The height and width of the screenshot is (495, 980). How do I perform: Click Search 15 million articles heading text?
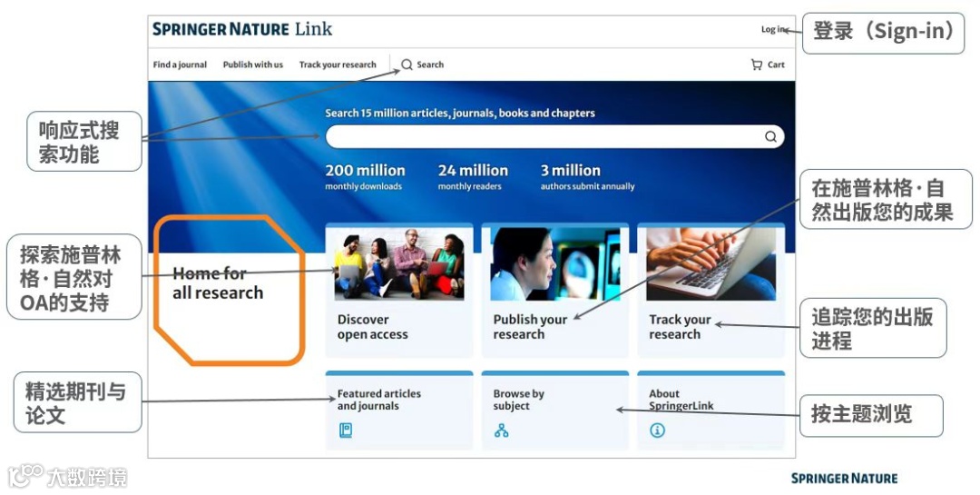(459, 114)
